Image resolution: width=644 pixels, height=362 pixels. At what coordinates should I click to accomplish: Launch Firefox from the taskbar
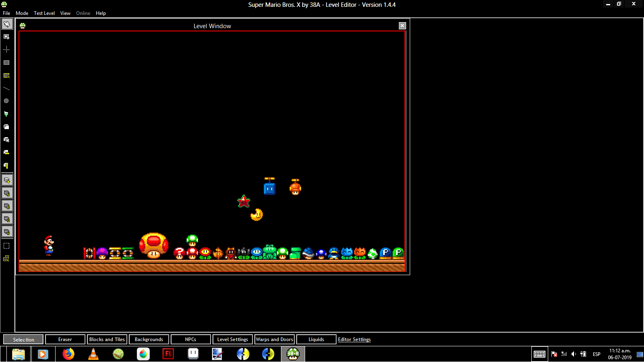tap(68, 354)
